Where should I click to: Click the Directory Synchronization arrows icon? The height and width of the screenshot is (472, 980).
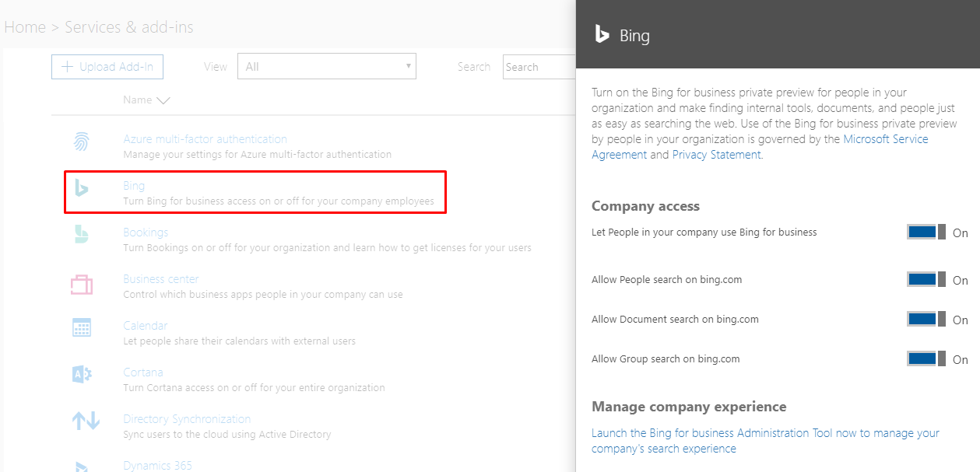[86, 421]
